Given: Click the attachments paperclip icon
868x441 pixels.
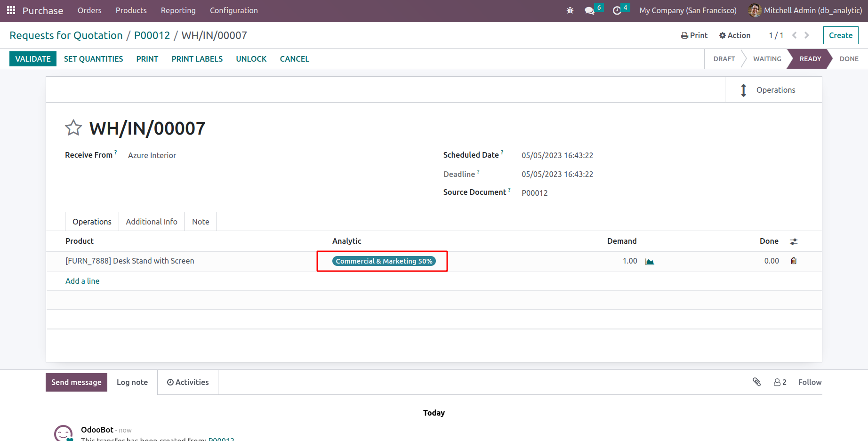Looking at the screenshot, I should coord(757,382).
